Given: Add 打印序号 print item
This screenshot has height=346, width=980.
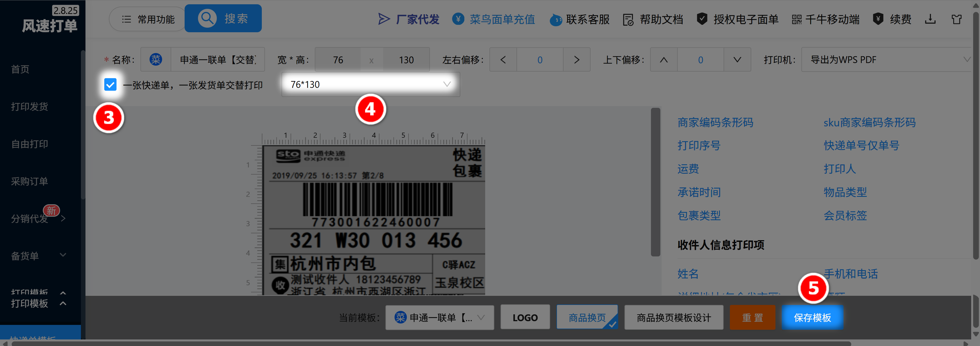Looking at the screenshot, I should pos(699,145).
